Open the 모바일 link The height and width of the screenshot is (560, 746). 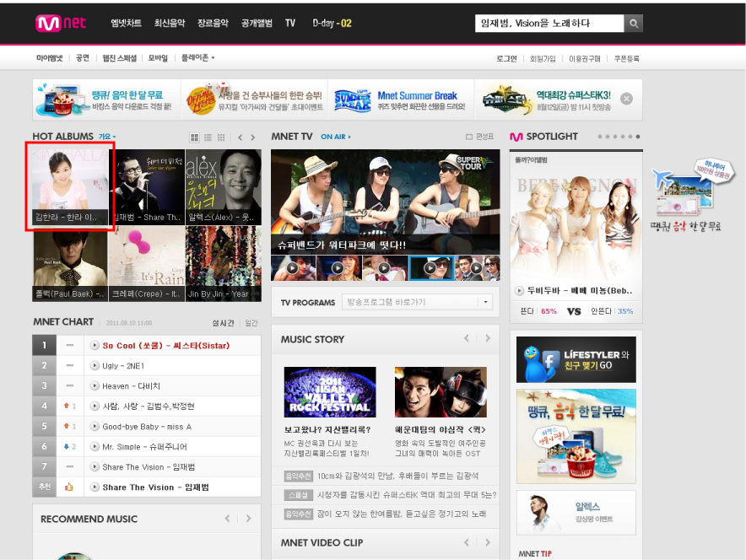[158, 58]
